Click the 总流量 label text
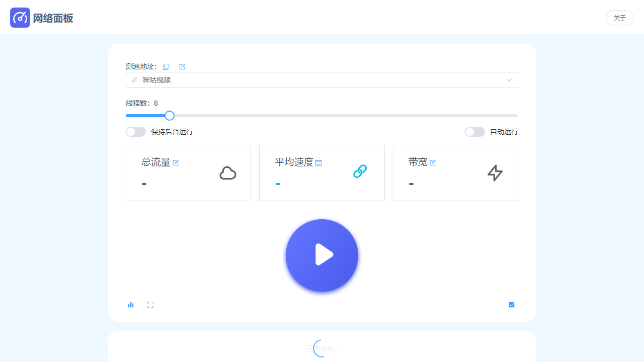The image size is (644, 362). [x=156, y=162]
